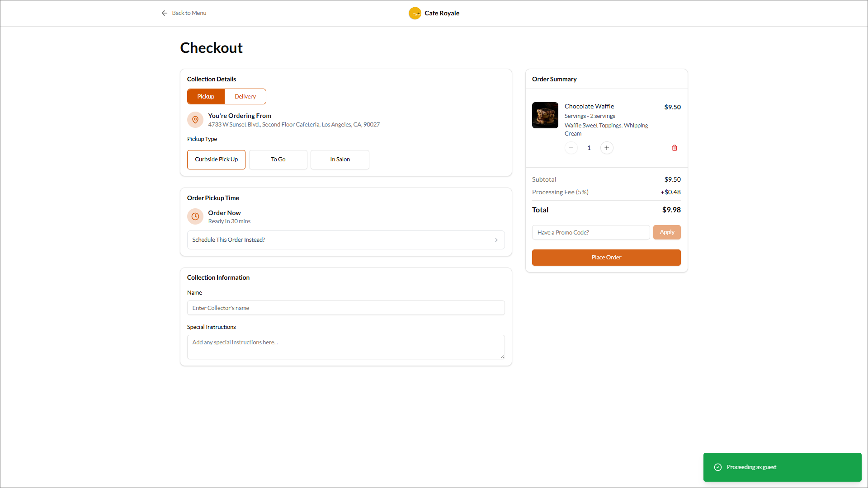
Task: Expand Schedule This Order Instead row
Action: tap(345, 240)
